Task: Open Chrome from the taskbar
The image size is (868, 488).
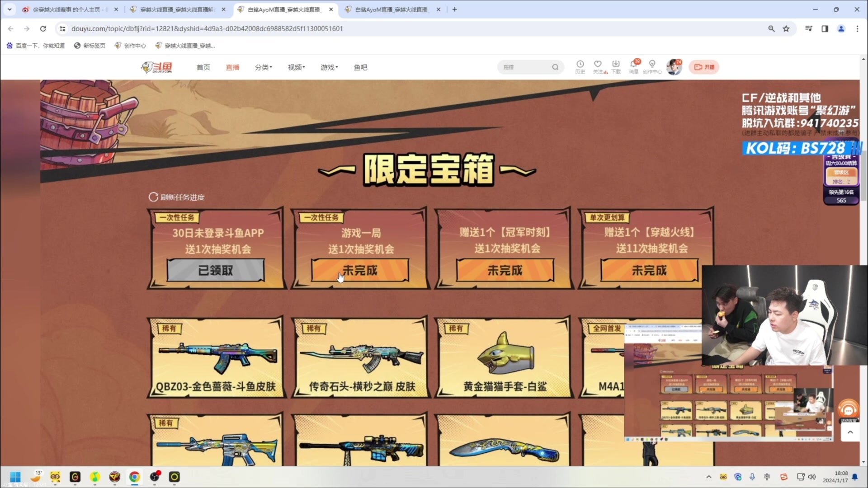Action: pyautogui.click(x=134, y=477)
